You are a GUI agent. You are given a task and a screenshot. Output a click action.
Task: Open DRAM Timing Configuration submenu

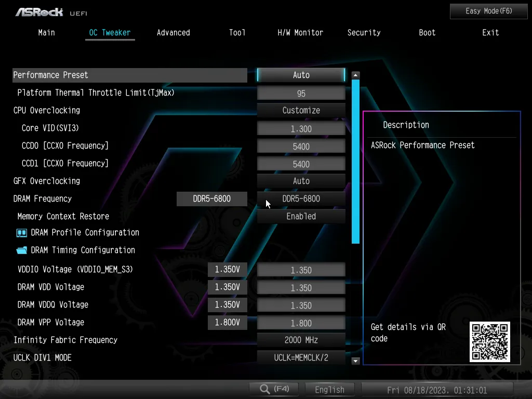83,250
